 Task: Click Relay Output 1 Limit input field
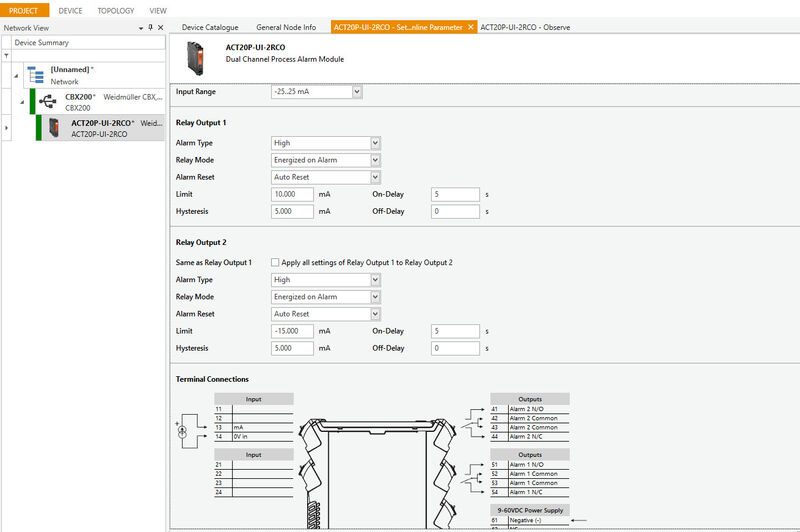click(293, 194)
